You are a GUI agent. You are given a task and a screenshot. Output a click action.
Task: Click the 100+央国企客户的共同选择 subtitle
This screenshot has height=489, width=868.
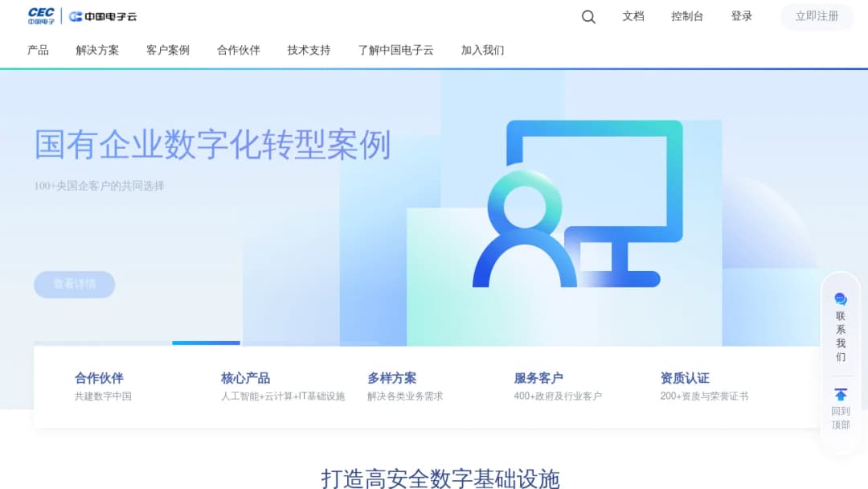99,186
